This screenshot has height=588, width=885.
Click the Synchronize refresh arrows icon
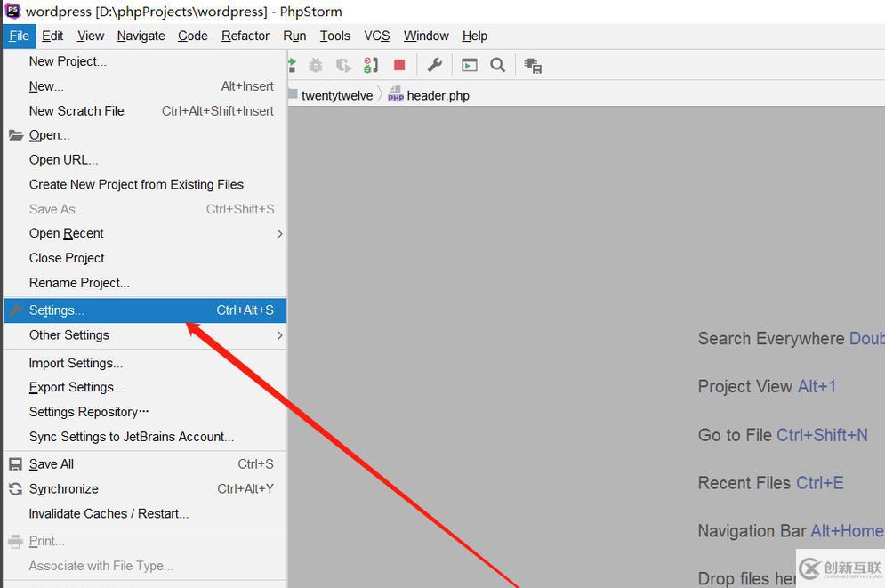16,489
